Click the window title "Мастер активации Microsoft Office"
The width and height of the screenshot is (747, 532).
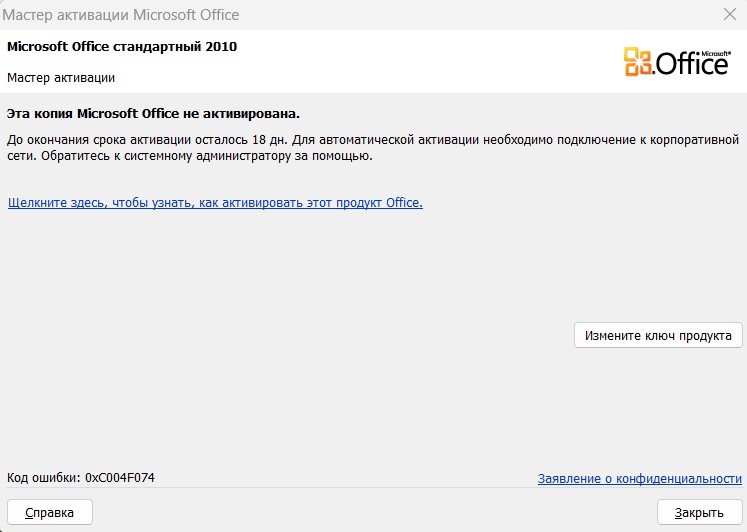(x=123, y=16)
